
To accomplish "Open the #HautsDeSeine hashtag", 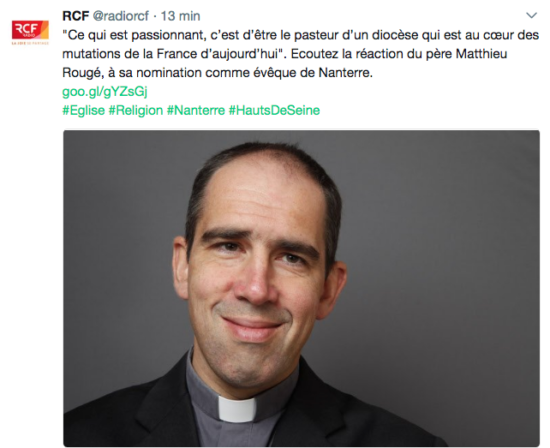I will (274, 110).
